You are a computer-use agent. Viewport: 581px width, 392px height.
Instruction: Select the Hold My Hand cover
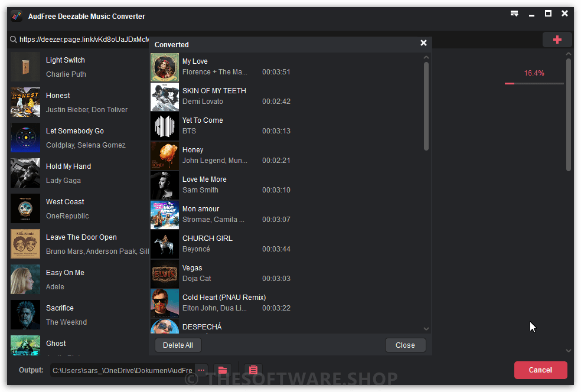tap(25, 173)
